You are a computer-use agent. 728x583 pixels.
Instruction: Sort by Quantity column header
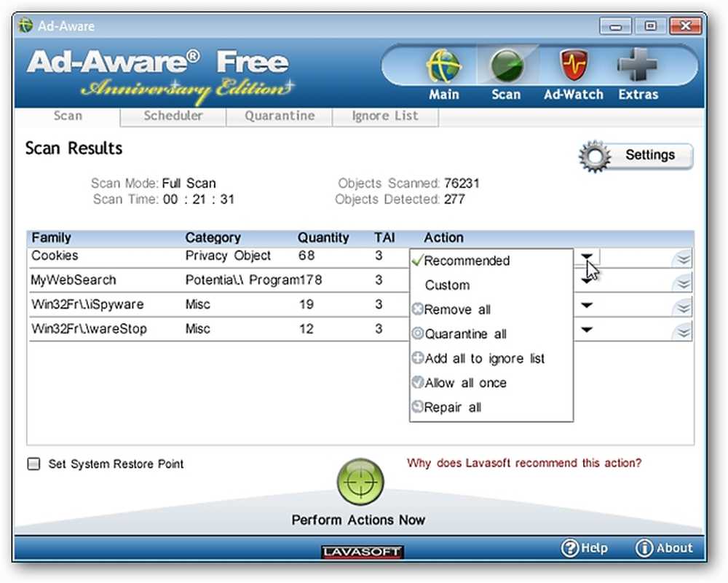coord(323,238)
